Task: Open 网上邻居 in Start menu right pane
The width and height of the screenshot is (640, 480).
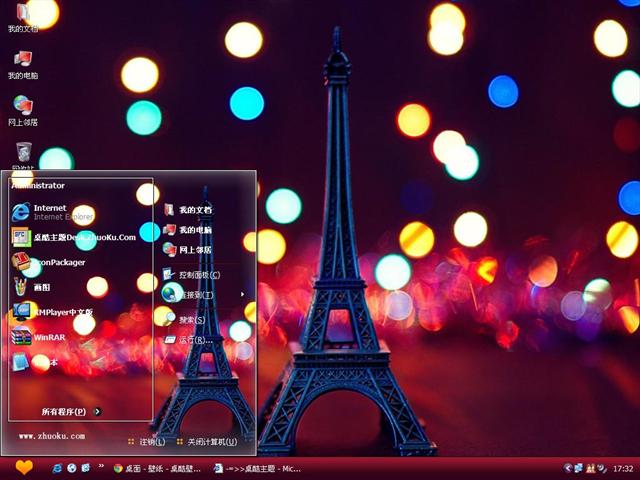Action: point(188,249)
